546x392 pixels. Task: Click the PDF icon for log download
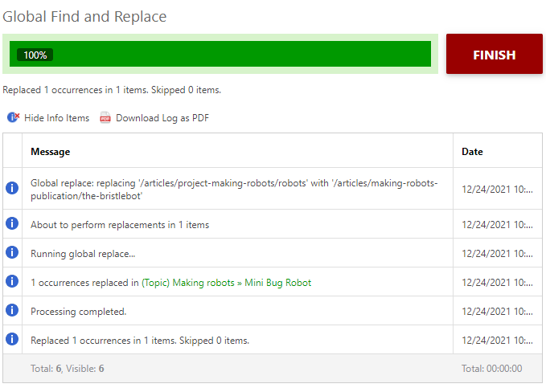[x=105, y=118]
